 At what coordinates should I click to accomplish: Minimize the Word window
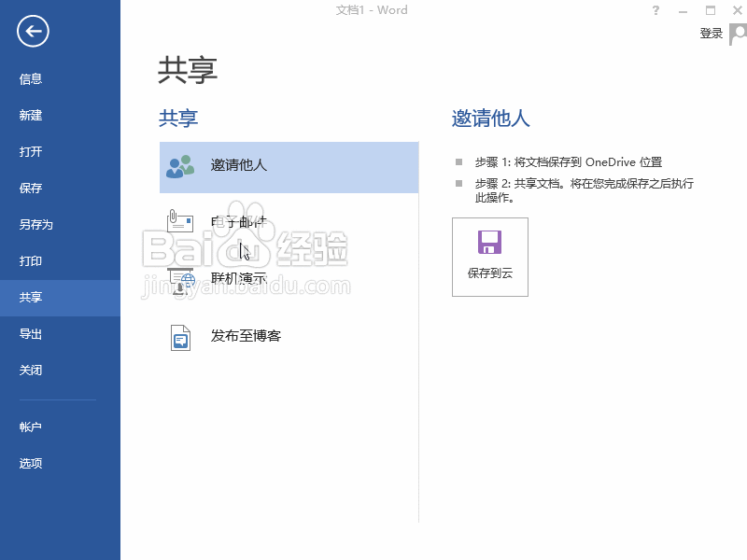click(x=684, y=11)
